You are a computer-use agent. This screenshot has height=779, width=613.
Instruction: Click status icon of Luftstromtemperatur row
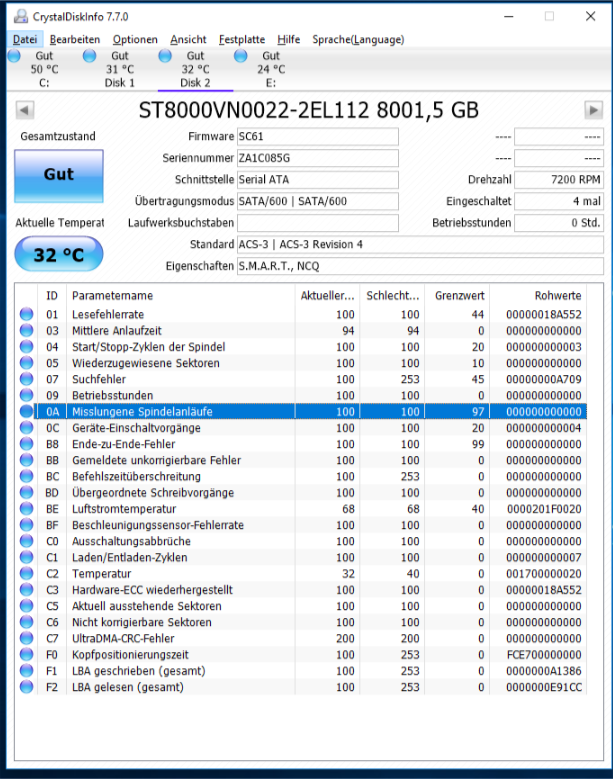click(x=26, y=509)
